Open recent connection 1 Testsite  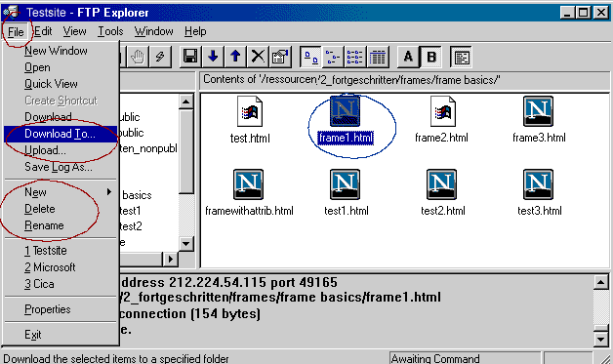tap(61, 250)
